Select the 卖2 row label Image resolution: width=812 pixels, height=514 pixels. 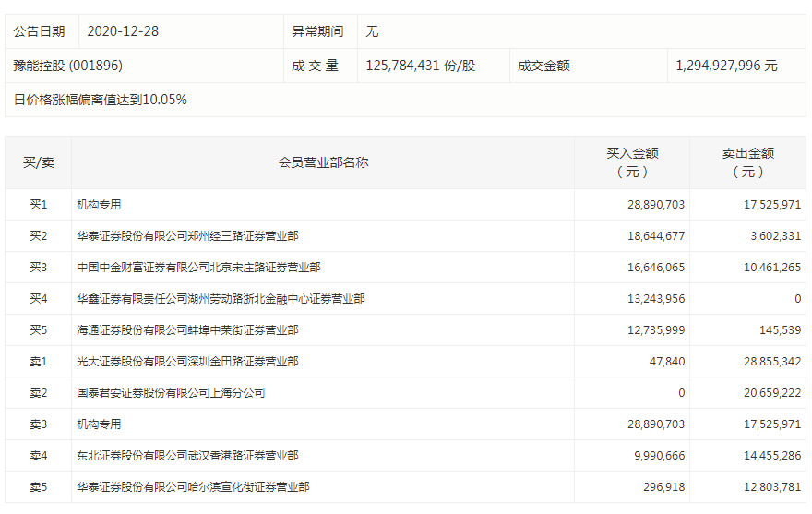(39, 393)
